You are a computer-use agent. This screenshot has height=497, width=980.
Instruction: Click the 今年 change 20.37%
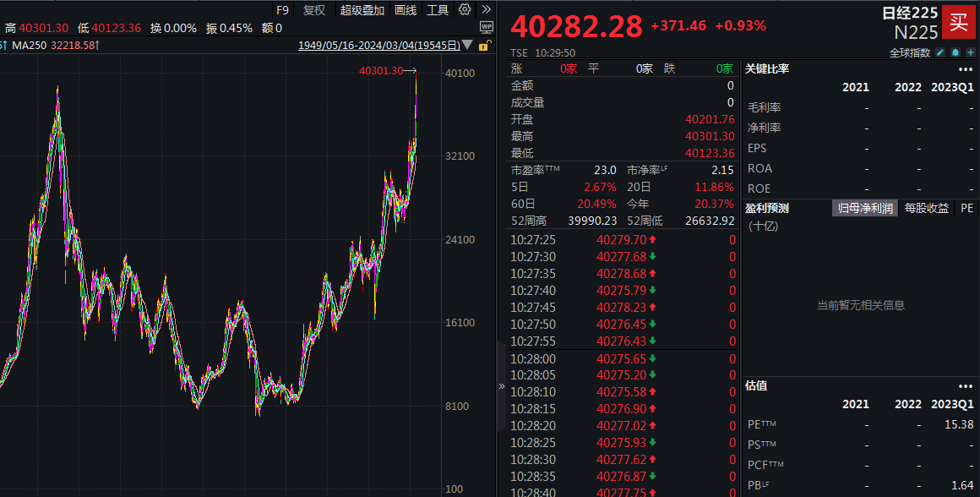tap(715, 204)
